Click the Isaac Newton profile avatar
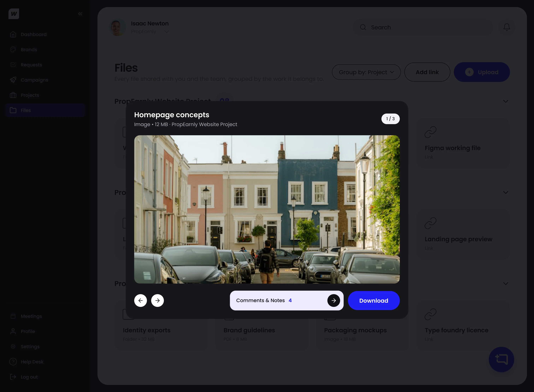Viewport: 534px width, 392px height. 117,27
